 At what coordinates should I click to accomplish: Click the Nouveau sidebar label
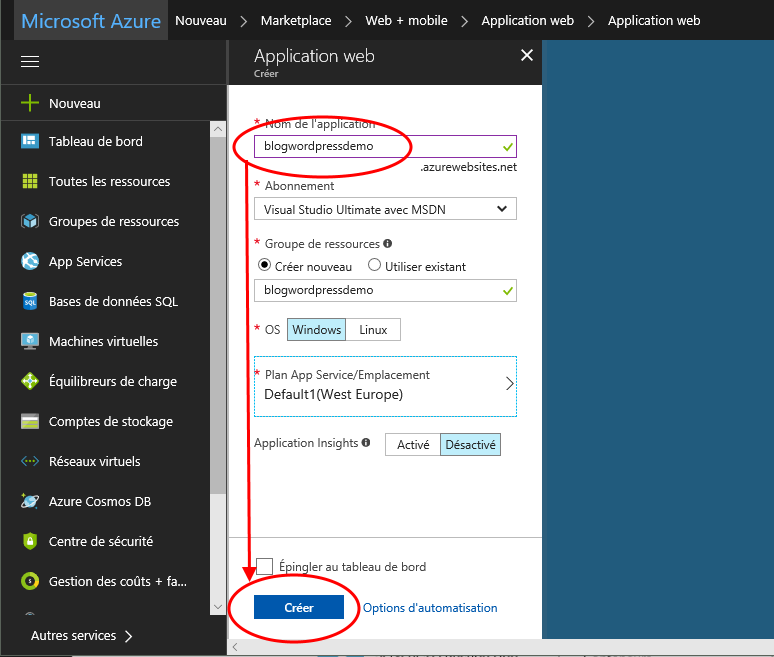[75, 103]
